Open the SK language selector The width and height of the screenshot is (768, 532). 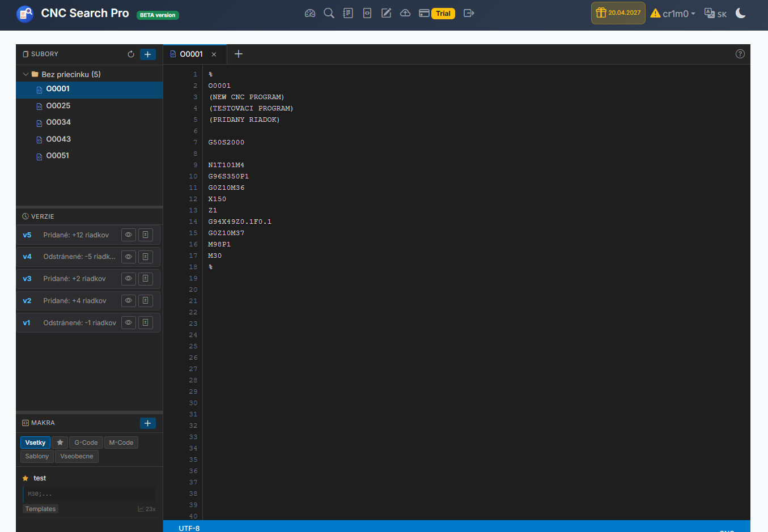(715, 14)
